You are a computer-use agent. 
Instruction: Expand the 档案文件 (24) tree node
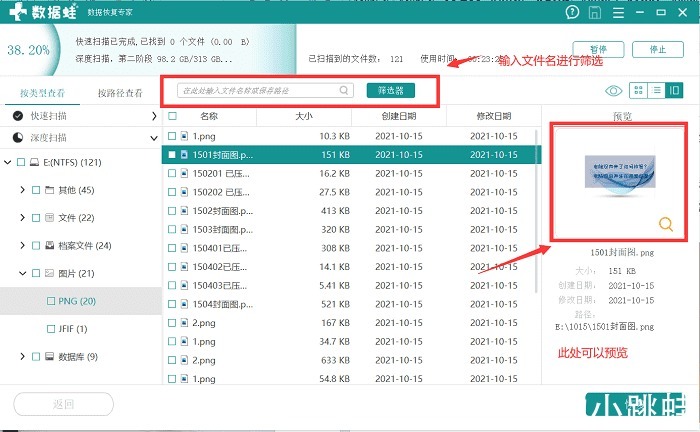pyautogui.click(x=22, y=245)
